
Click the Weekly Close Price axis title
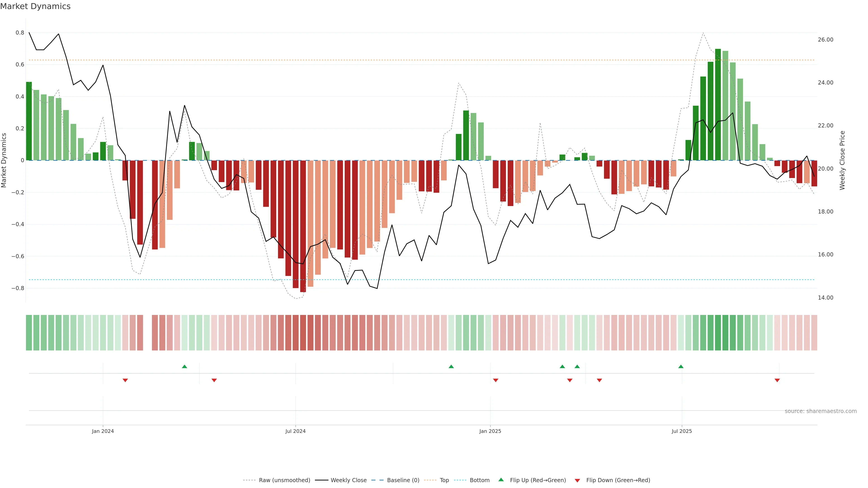pyautogui.click(x=842, y=160)
